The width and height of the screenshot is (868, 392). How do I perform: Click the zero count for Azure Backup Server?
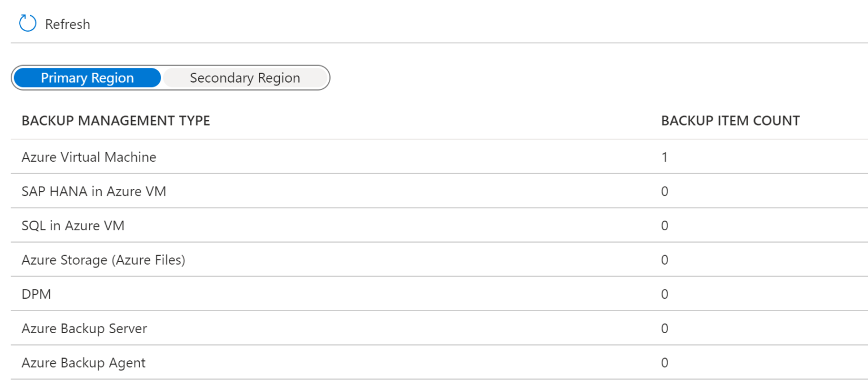click(665, 328)
